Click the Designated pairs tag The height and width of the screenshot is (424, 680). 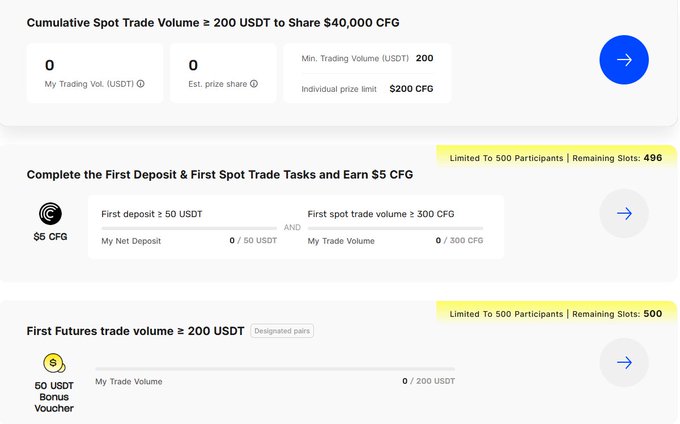(x=284, y=331)
